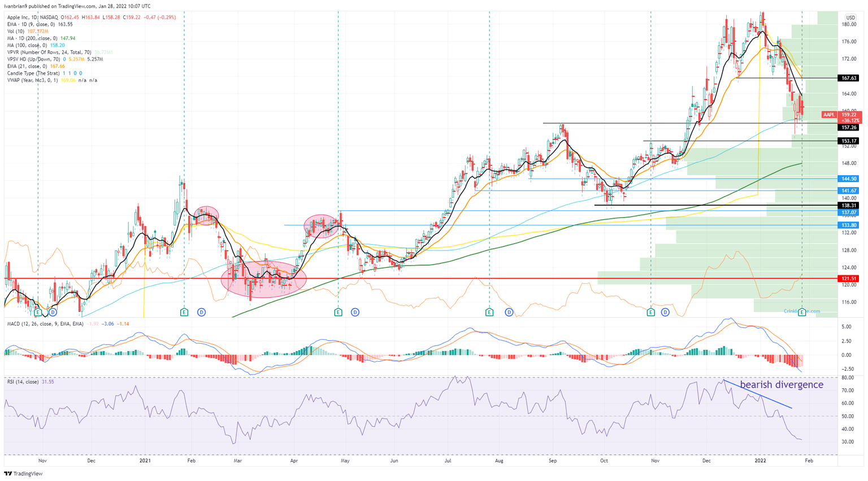Click the 147.94 MA 200 value in legend
Viewport: 868px width, 481px height.
click(68, 38)
